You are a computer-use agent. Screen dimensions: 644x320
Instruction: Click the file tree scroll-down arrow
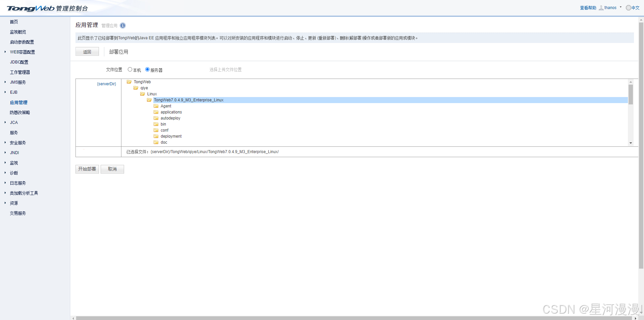tap(631, 143)
